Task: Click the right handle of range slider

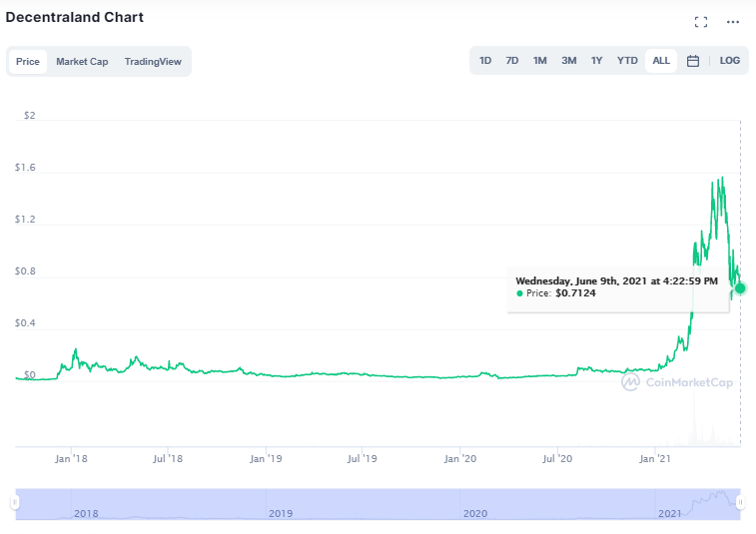Action: (x=740, y=503)
